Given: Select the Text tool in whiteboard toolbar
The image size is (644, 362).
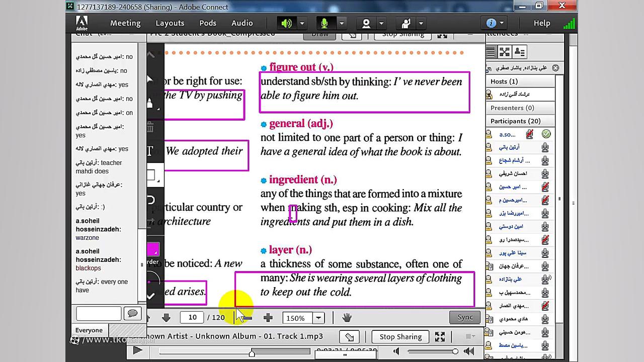Looking at the screenshot, I should click(150, 151).
